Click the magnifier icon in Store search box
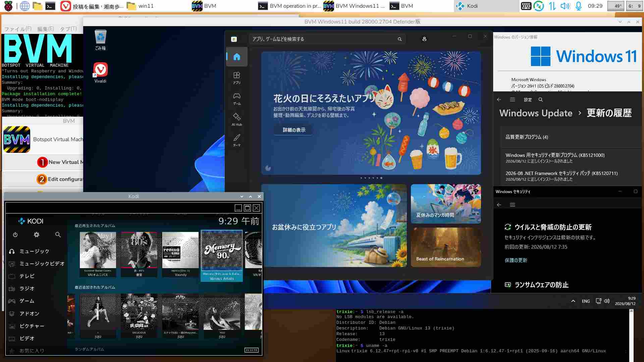This screenshot has height=362, width=644. (399, 39)
